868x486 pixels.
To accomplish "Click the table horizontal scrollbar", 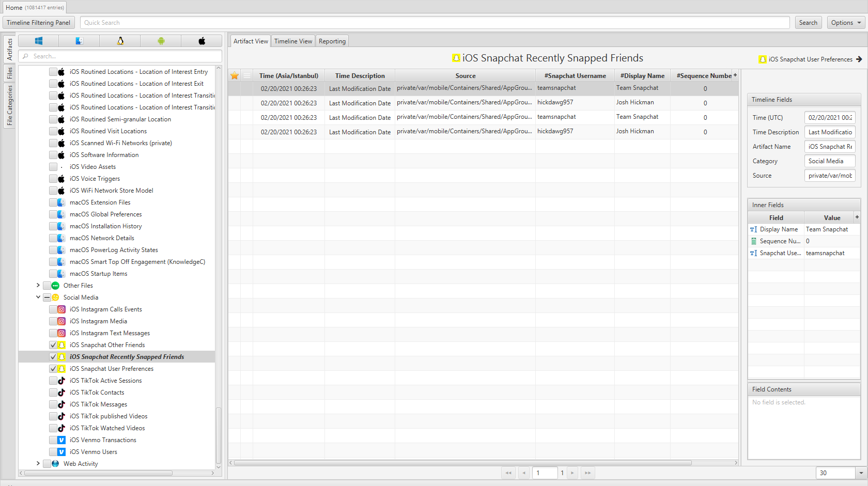I will tap(463, 463).
